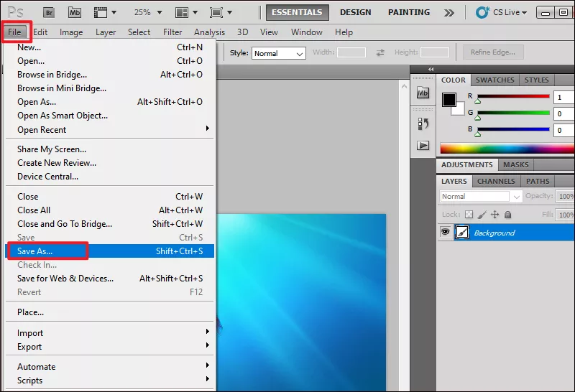Image resolution: width=575 pixels, height=392 pixels.
Task: Click the foreground color black swatch
Action: tap(448, 100)
